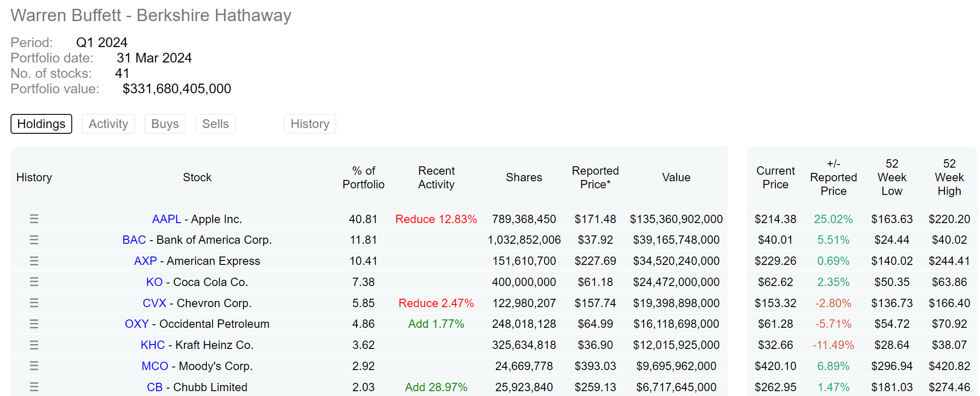Open the history icon for American Express row
The image size is (980, 396).
point(34,260)
